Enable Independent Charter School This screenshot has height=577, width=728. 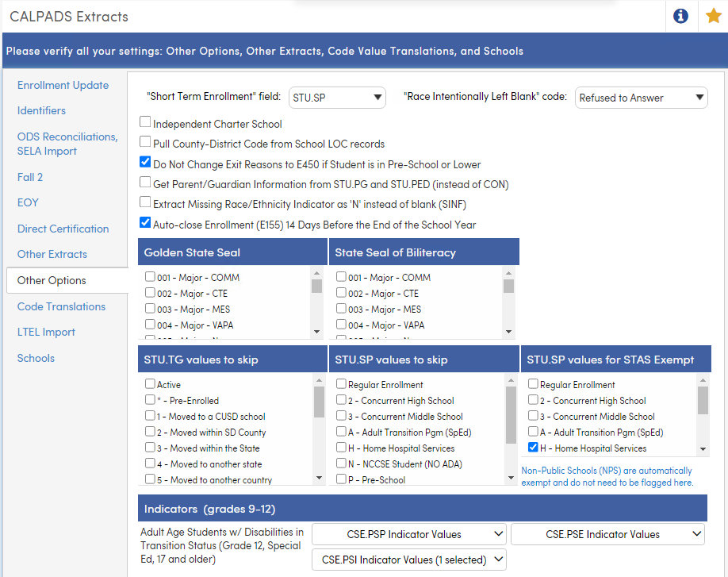tap(145, 121)
